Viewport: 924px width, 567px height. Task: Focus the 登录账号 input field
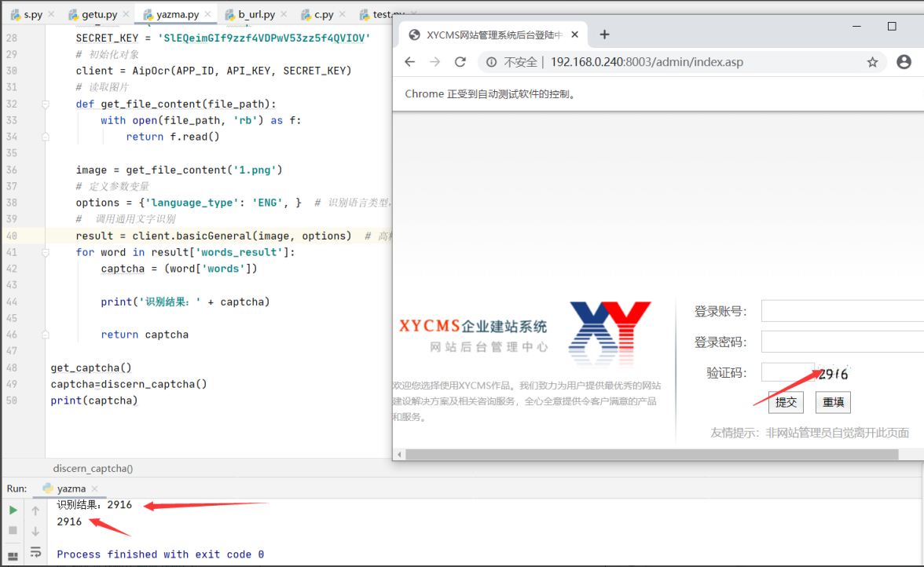point(842,311)
